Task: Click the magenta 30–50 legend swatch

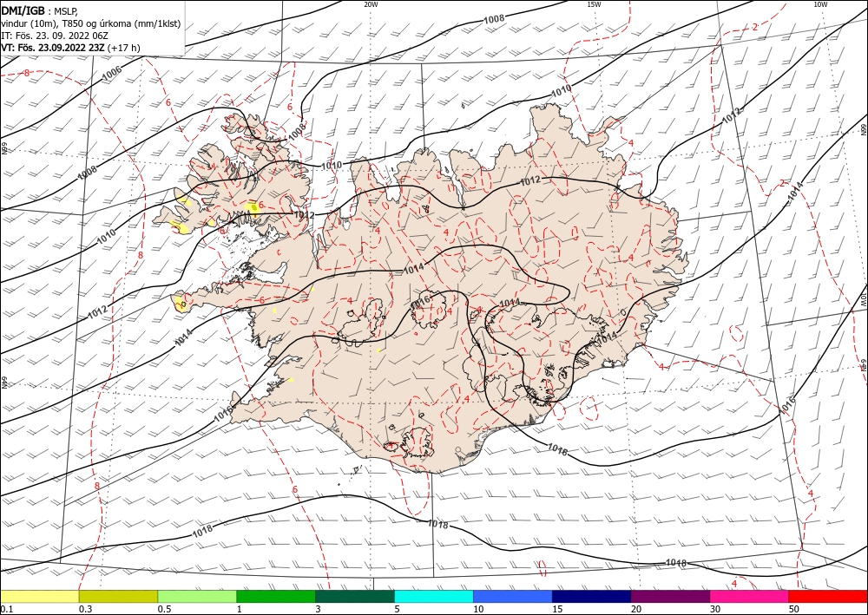Action: (749, 596)
